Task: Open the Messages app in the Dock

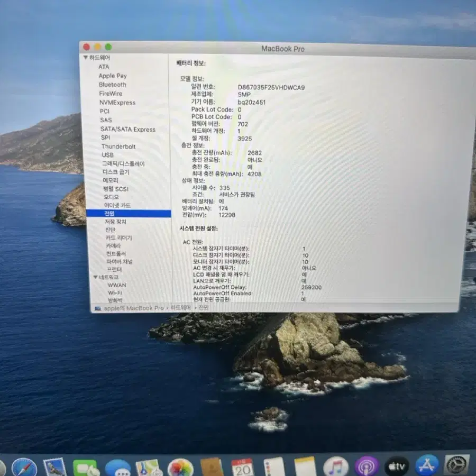Action: point(118,468)
